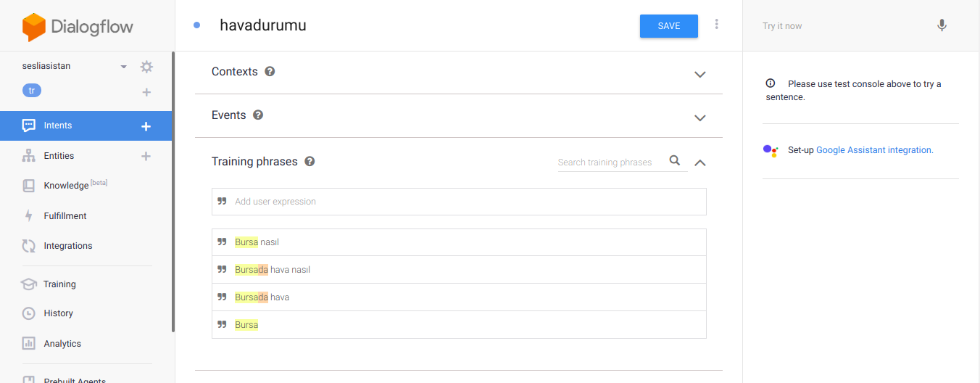Click the Add user expression field
The height and width of the screenshot is (383, 980).
[464, 202]
